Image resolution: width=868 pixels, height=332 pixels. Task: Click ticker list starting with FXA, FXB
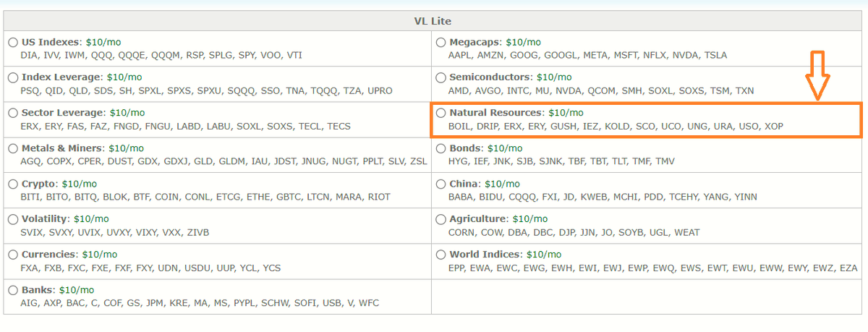[151, 268]
